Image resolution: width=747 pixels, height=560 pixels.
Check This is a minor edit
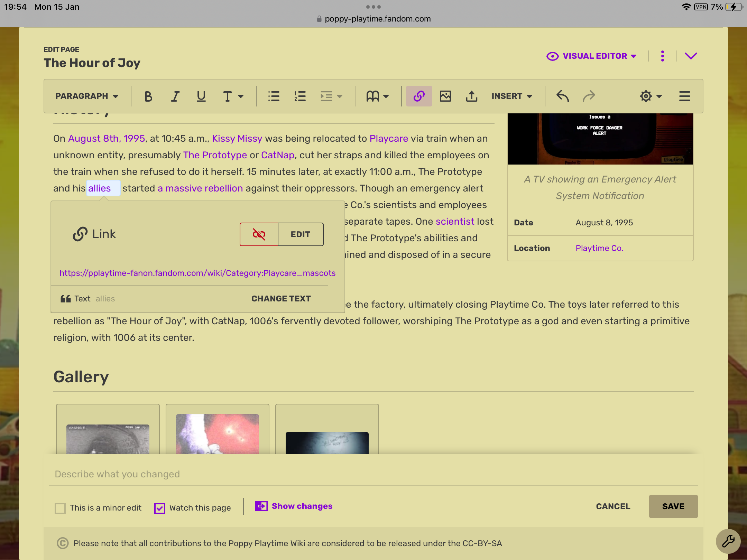click(60, 508)
